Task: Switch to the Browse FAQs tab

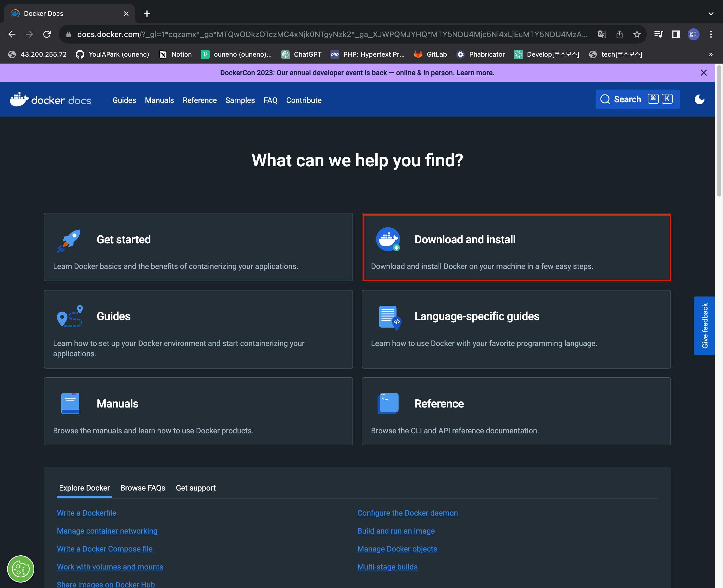Action: coord(143,488)
